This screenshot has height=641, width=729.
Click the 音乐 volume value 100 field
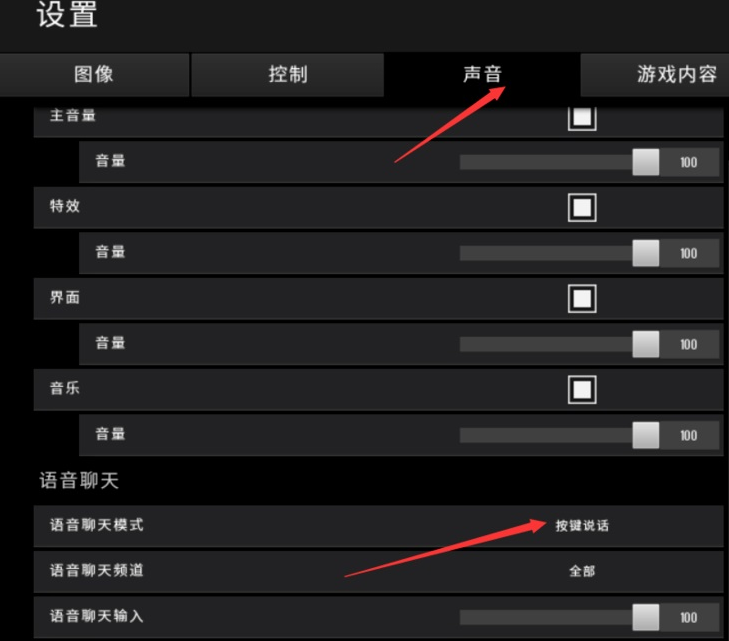pos(689,436)
